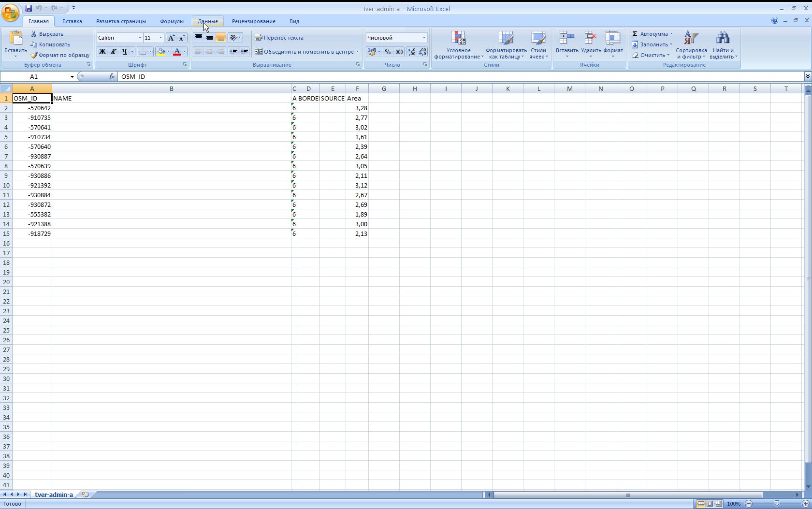Click the Paste (Вставить) clipboard icon
The width and height of the screenshot is (812, 509).
15,38
